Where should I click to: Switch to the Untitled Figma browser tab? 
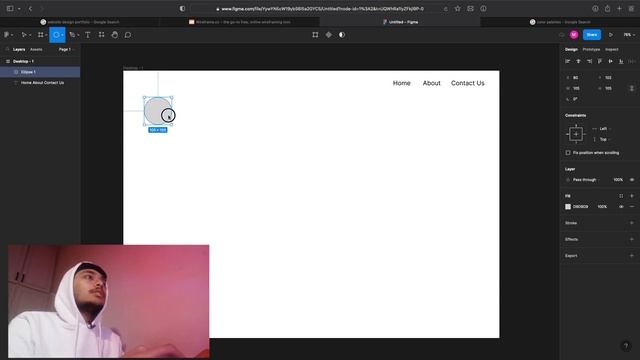400,22
